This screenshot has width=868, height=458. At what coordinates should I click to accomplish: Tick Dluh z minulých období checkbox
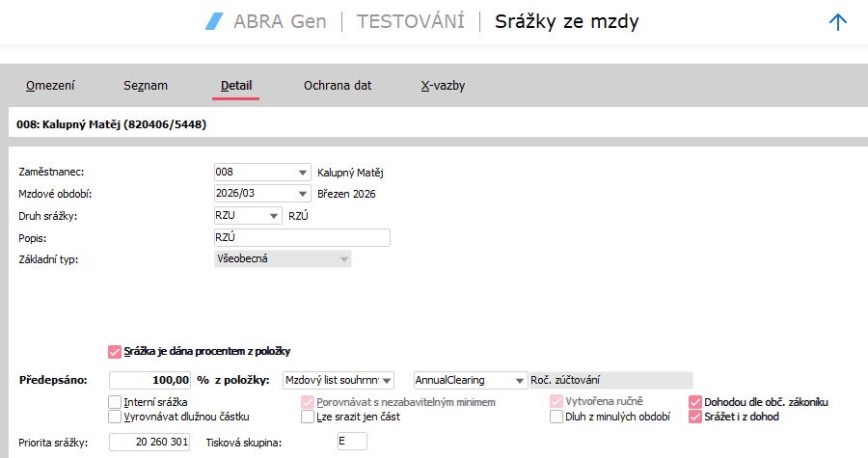click(x=556, y=417)
